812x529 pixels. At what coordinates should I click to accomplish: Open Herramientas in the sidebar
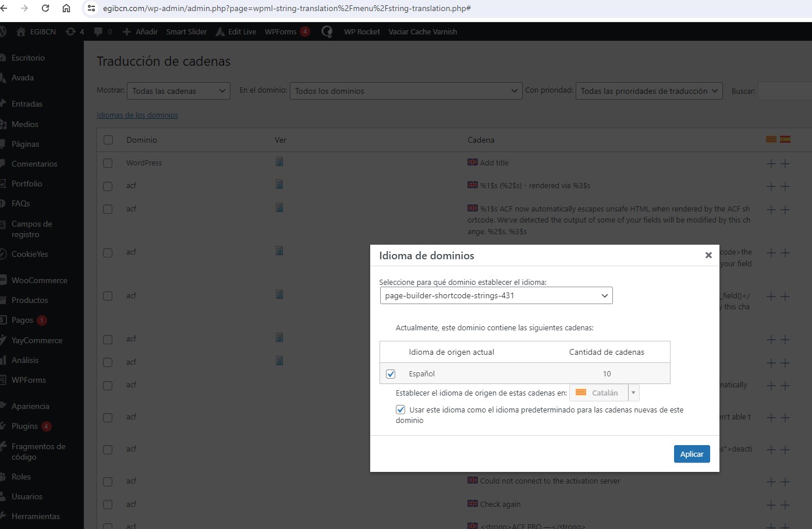click(x=36, y=516)
